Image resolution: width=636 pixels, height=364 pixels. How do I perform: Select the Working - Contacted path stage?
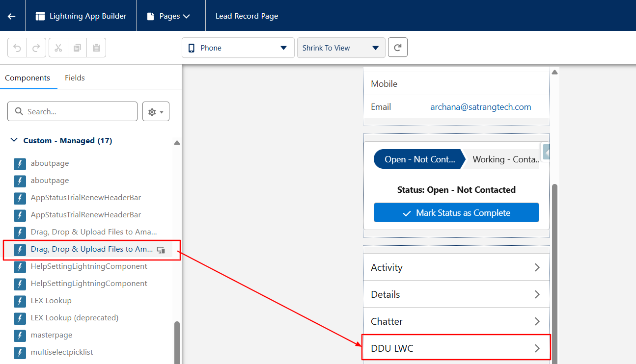[503, 159]
